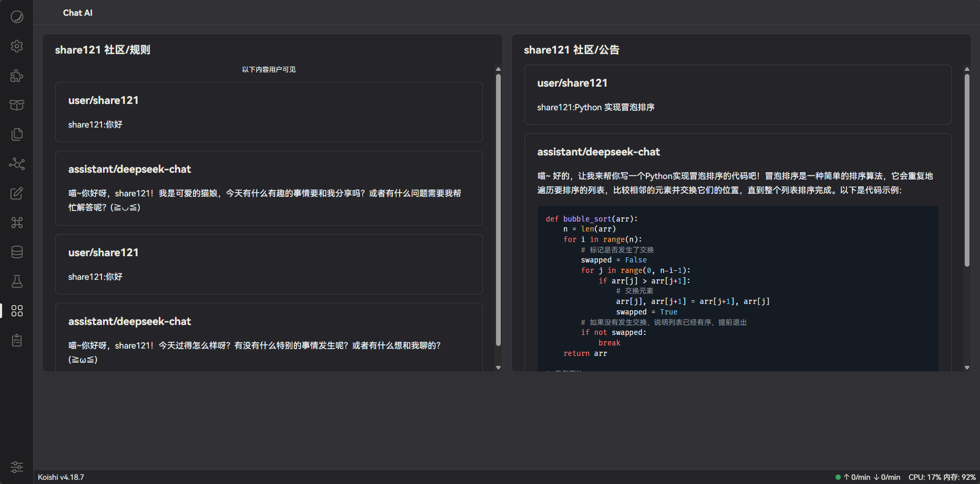Click the down arrow of 社区/规则 scrollbar

[x=498, y=367]
